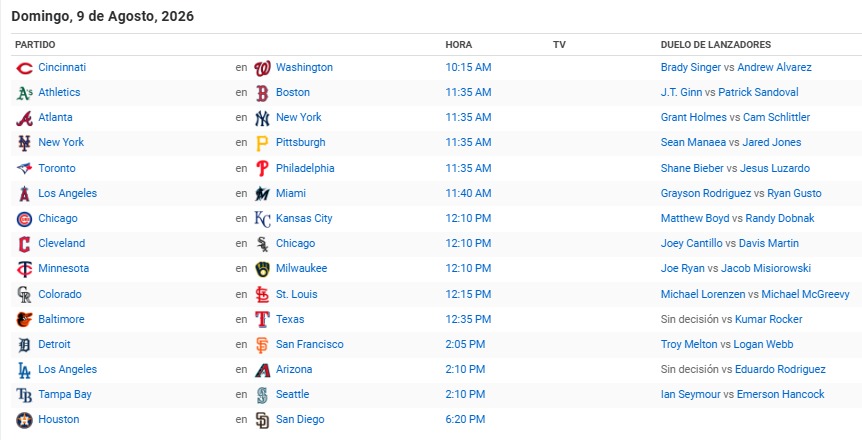Select the 6:20 PM game time link
This screenshot has width=862, height=440.
point(465,419)
